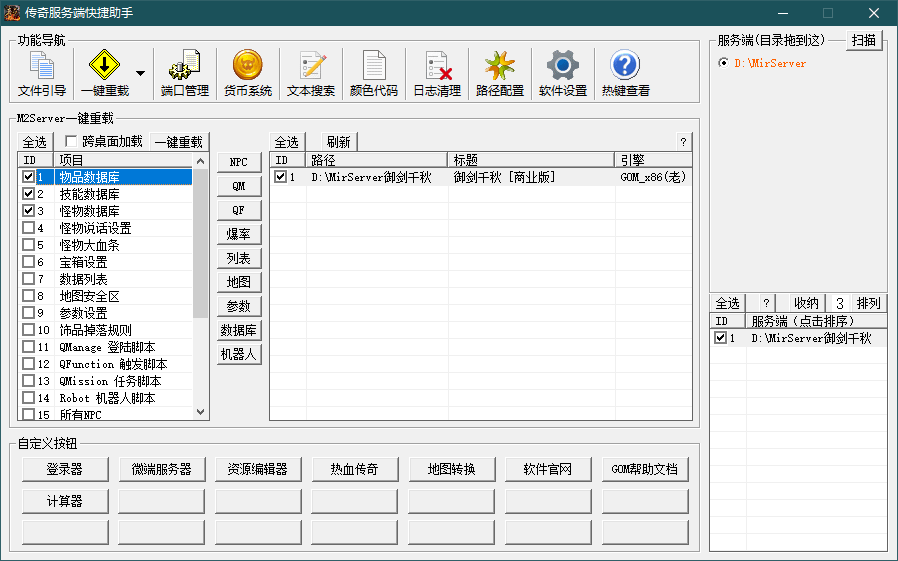
Task: Open 热键查看 hotkey help icon
Action: [625, 74]
